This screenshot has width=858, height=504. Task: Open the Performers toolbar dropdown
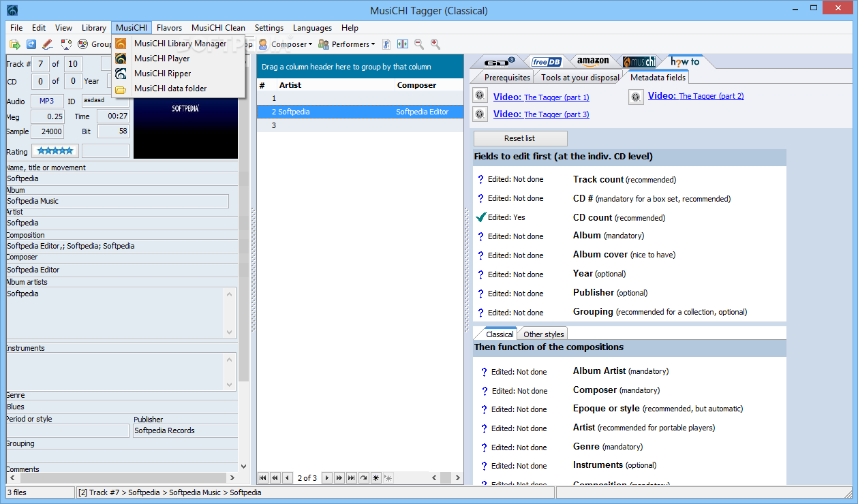point(347,44)
